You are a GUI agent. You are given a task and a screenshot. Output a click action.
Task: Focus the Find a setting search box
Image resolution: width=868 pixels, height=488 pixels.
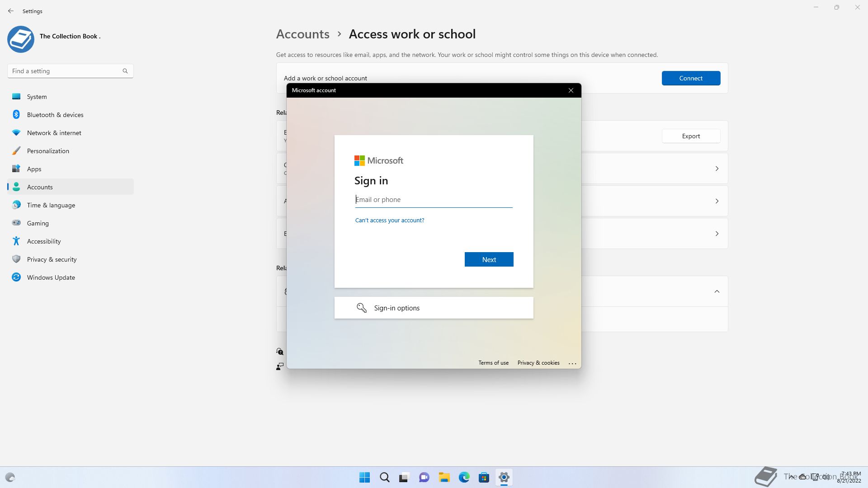[x=71, y=71]
